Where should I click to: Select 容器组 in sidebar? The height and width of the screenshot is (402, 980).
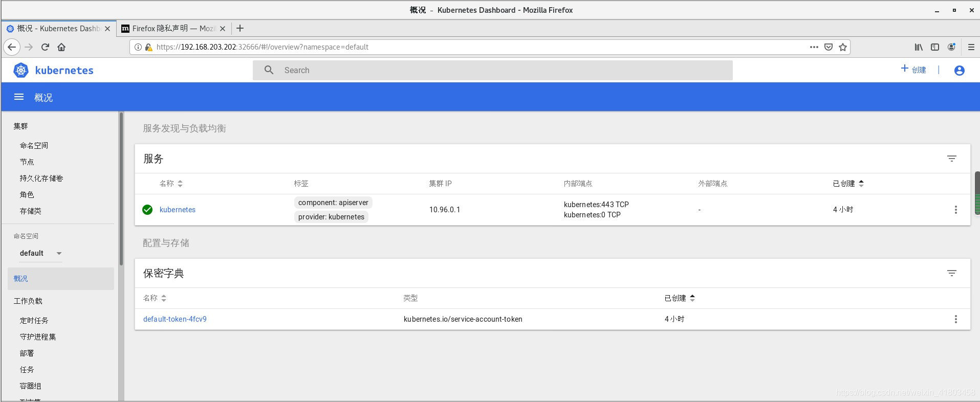30,386
